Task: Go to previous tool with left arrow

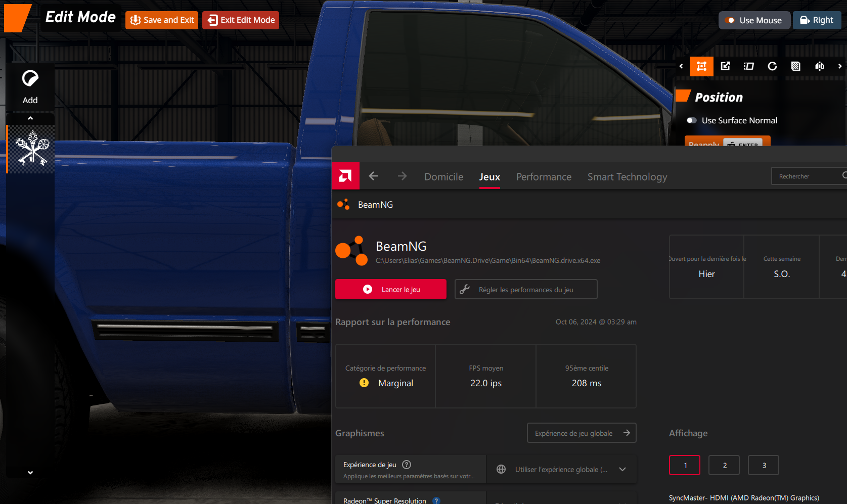Action: (681, 66)
